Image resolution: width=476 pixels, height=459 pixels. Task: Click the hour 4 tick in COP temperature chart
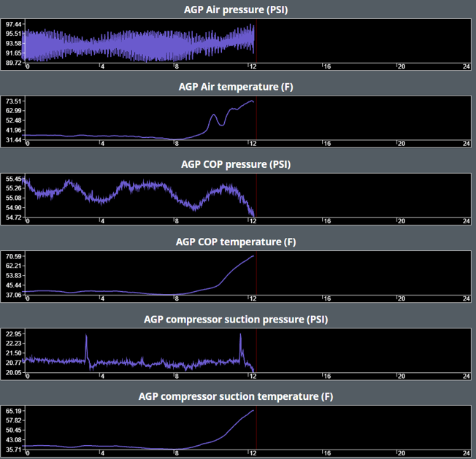103,298
